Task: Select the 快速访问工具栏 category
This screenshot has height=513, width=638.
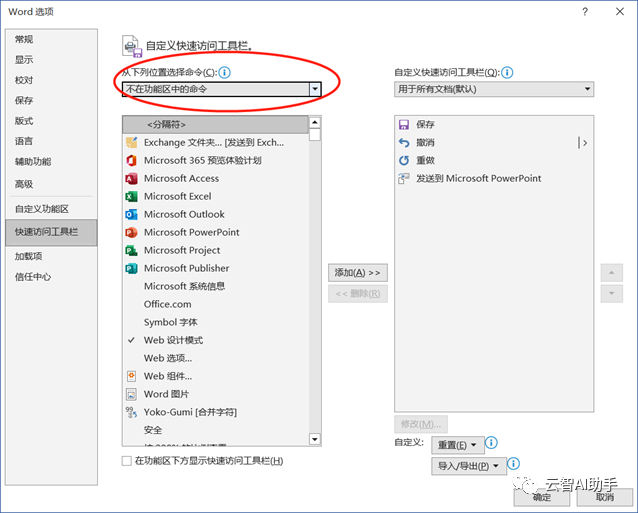Action: click(x=51, y=232)
